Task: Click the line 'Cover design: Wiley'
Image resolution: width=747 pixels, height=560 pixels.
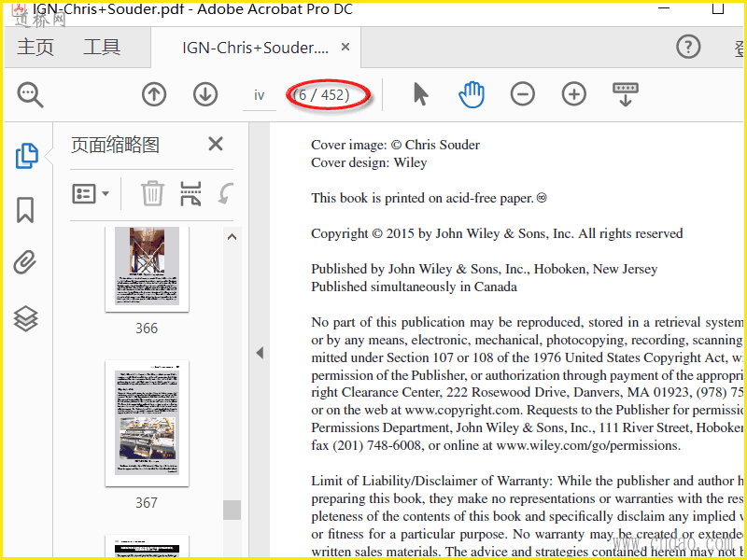Action: point(369,162)
